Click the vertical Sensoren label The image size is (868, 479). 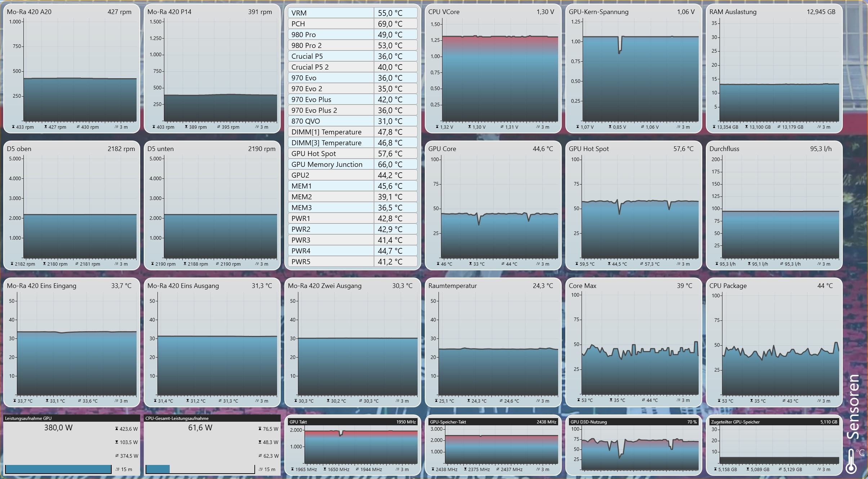[854, 407]
